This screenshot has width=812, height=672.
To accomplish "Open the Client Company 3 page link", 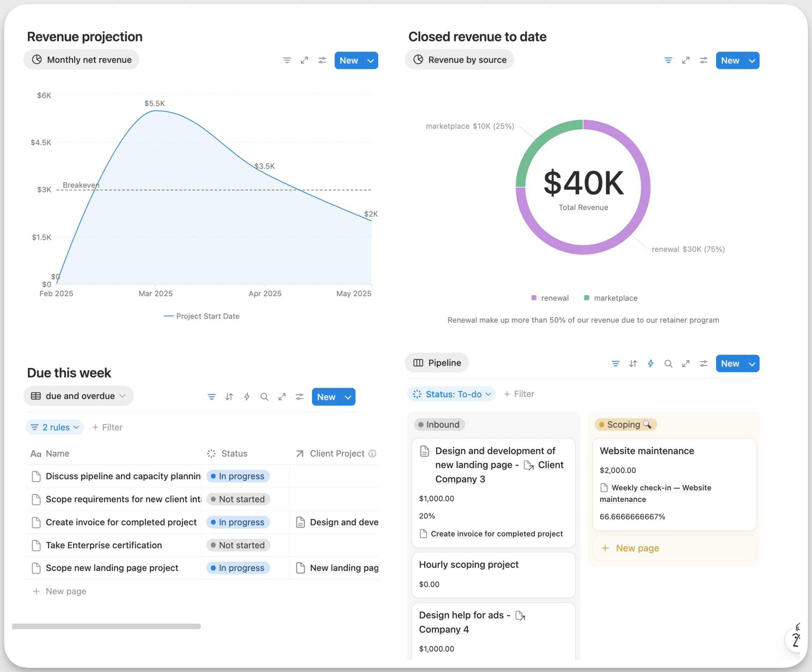I will 461,479.
